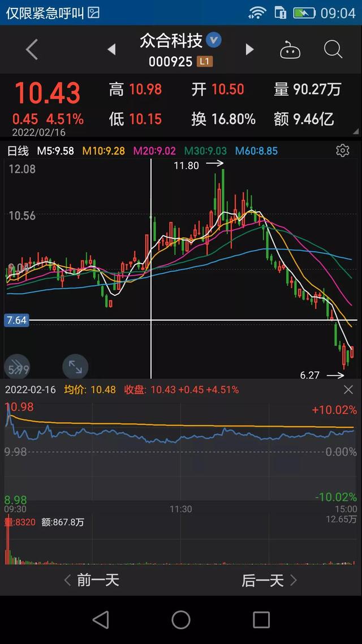Tap the volume 90.27万
Viewport: 362px width, 644px height.
317,89
